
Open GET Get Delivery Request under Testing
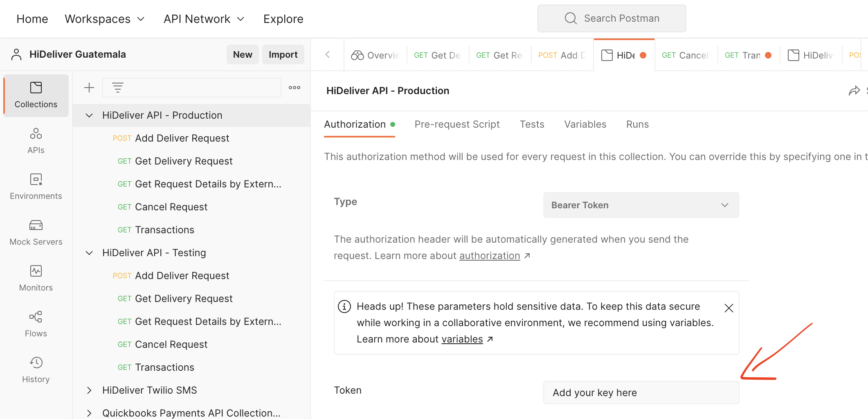191,299
